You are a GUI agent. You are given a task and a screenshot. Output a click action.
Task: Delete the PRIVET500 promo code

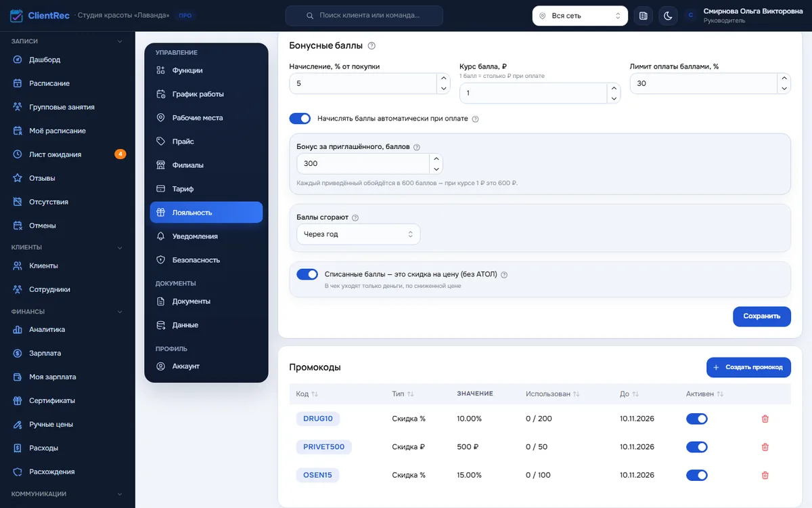[765, 447]
